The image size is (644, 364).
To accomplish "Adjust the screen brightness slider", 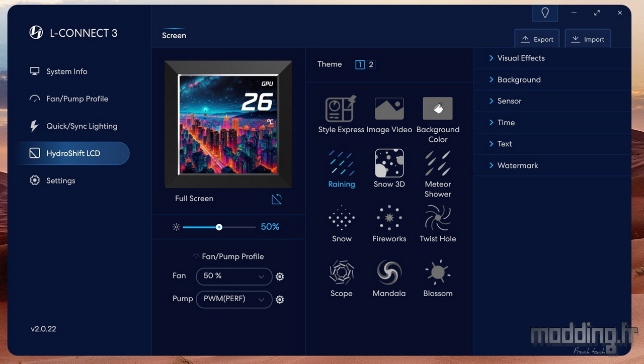I will coord(219,227).
